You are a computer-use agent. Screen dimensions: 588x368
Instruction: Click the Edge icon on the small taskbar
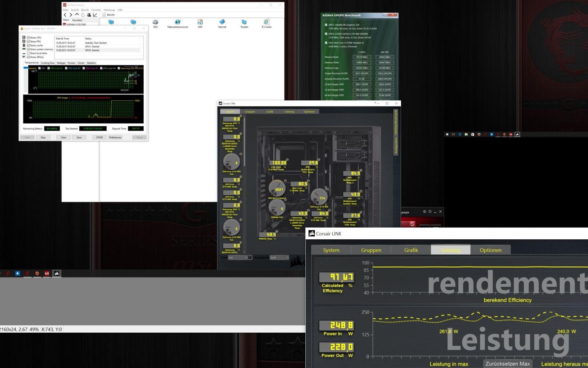pyautogui.click(x=460, y=135)
